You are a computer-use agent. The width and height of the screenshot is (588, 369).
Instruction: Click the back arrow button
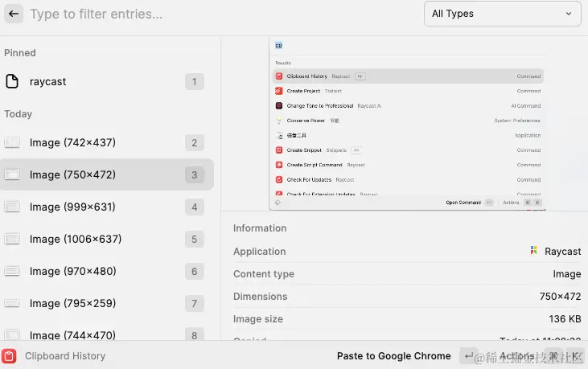[x=14, y=14]
